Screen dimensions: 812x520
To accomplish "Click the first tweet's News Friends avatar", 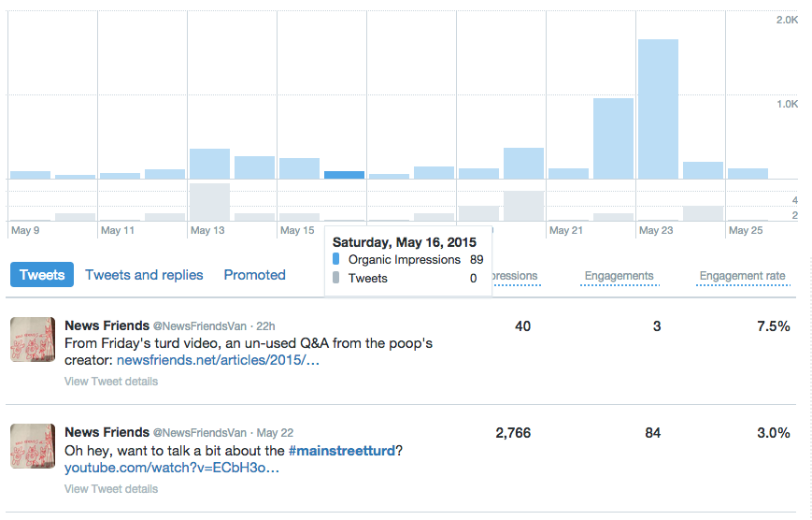I will pos(33,339).
